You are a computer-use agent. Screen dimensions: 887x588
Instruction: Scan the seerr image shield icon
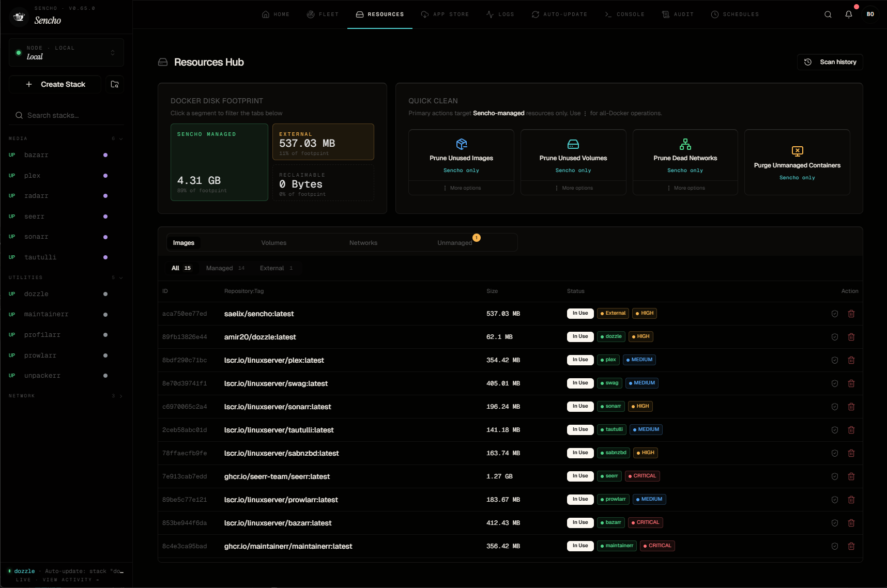pyautogui.click(x=834, y=476)
